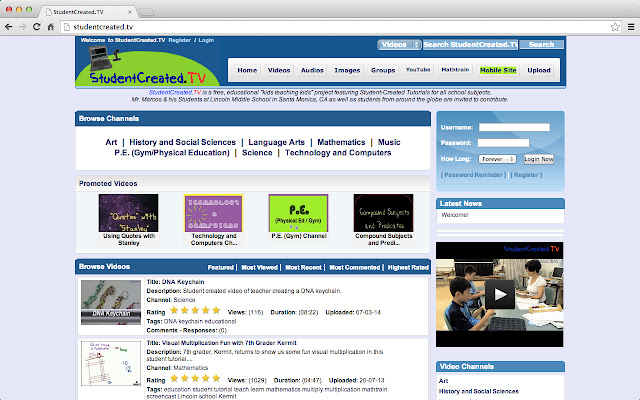The image size is (640, 400).
Task: Sort videos by Highest Rated
Action: point(408,267)
